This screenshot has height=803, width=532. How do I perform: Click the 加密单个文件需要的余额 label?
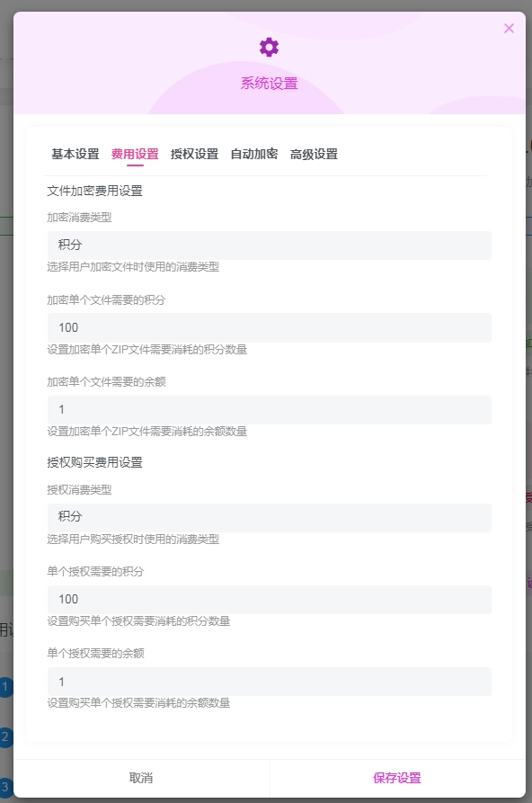(107, 382)
